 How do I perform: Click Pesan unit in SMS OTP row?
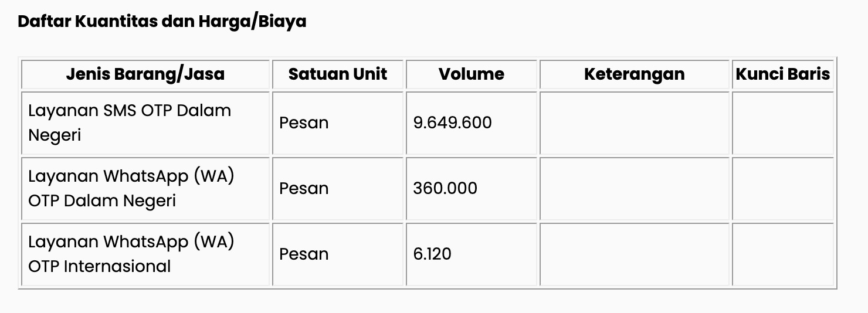point(304,123)
